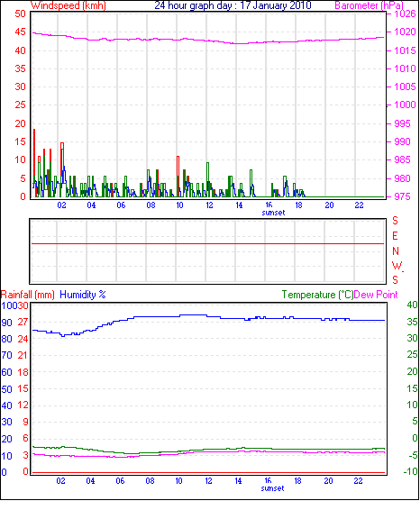Click windspeed axis value 40
Screen dimensions: 420x510
(x=20, y=50)
